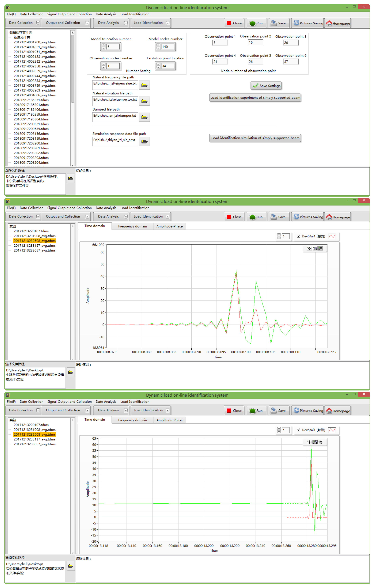Click the red Close icon in the bottom graph window
This screenshot has height=588, width=374.
pyautogui.click(x=228, y=411)
